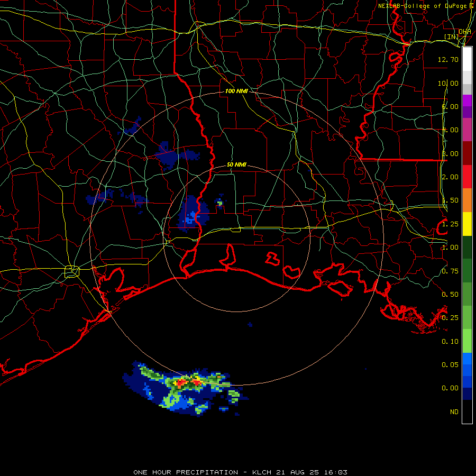Click the 2.00 legend value

450,177
